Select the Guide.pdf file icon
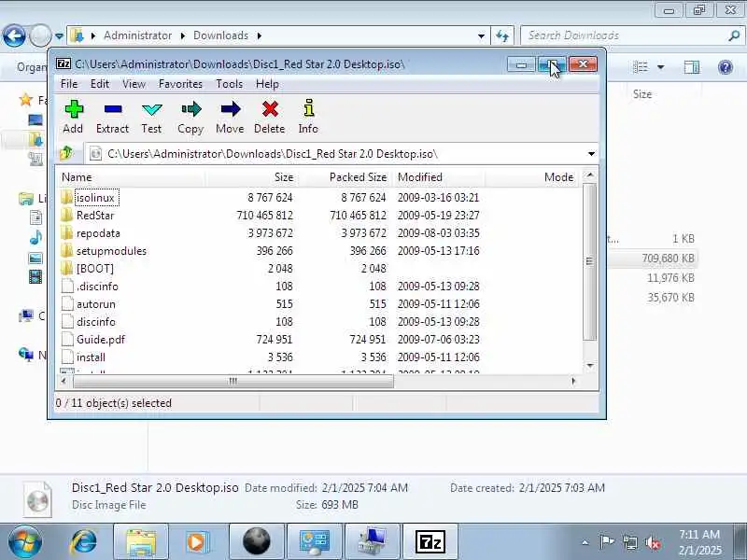Image resolution: width=747 pixels, height=560 pixels. 67,339
